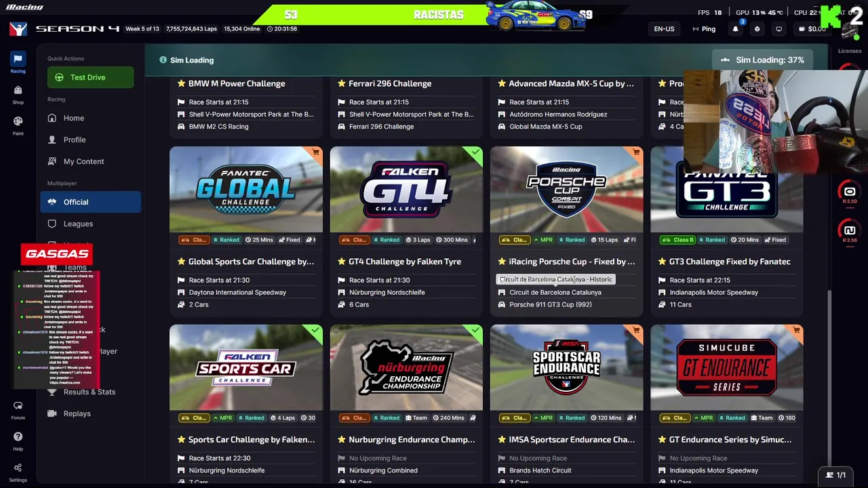Click the helmet icon button next to the bell
This screenshot has height=488, width=868.
(757, 29)
